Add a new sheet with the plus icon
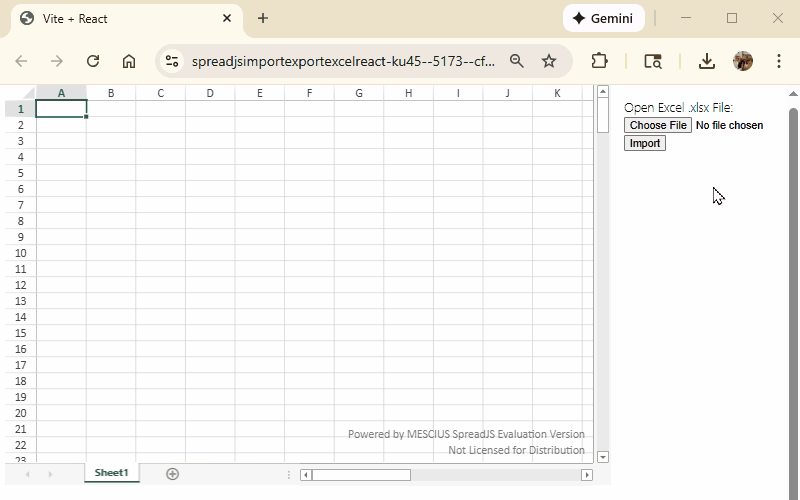 (x=172, y=473)
